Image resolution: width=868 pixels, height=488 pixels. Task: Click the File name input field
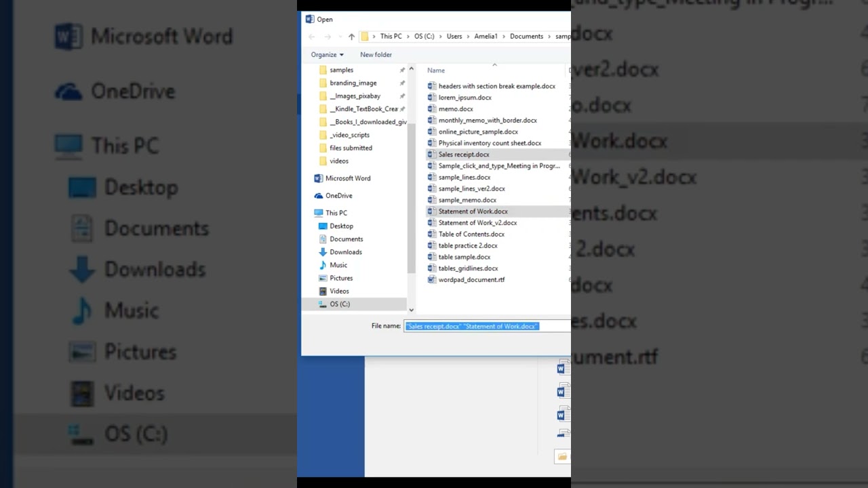pos(488,327)
